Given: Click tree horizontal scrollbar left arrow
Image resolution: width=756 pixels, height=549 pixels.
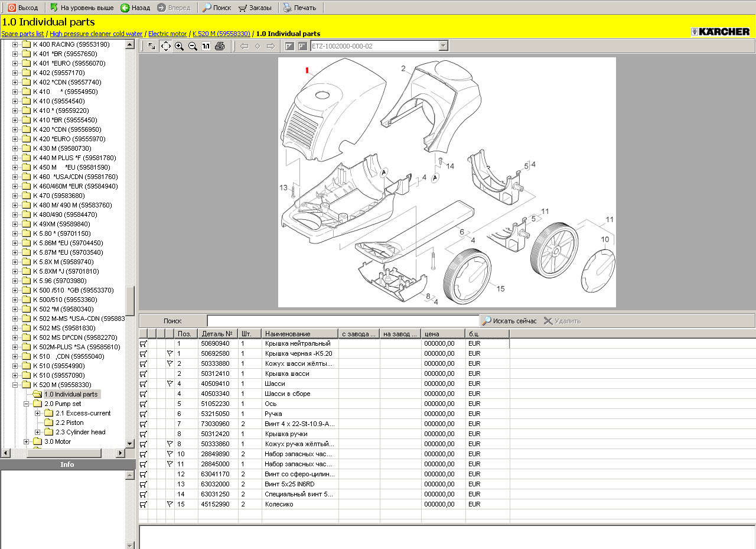Looking at the screenshot, I should pos(5,453).
